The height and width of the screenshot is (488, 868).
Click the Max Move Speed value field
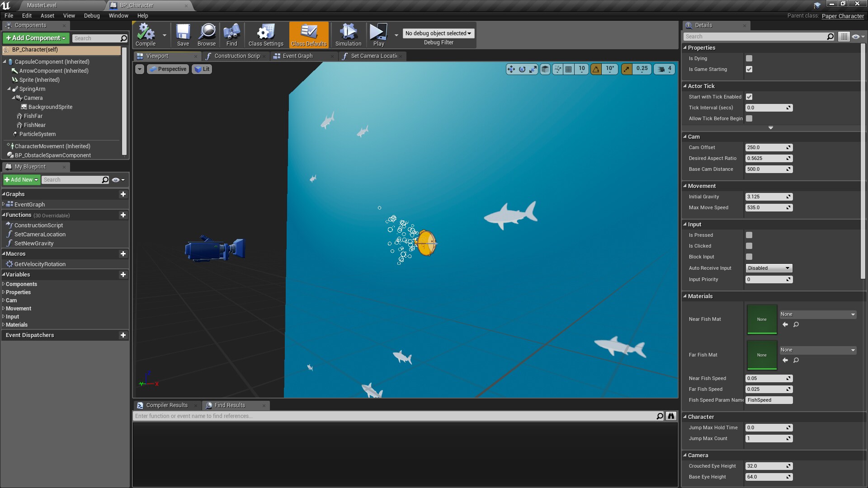click(x=766, y=207)
